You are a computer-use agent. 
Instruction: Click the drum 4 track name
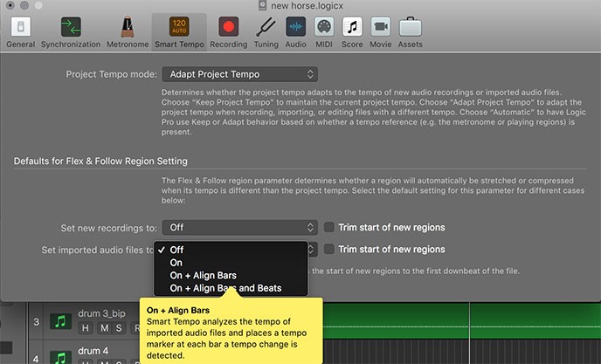click(x=93, y=351)
